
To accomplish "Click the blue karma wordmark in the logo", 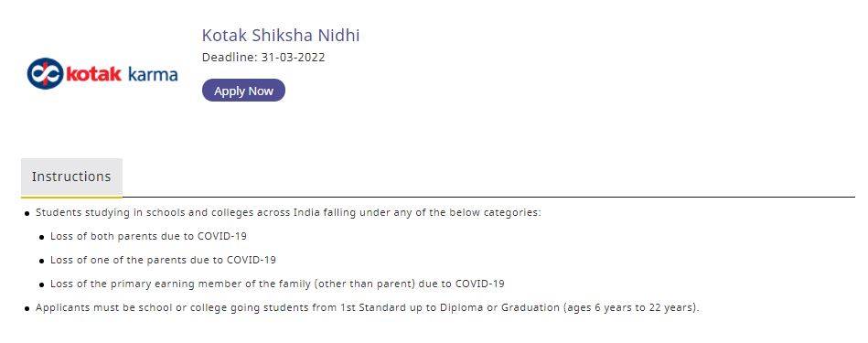I will click(153, 75).
